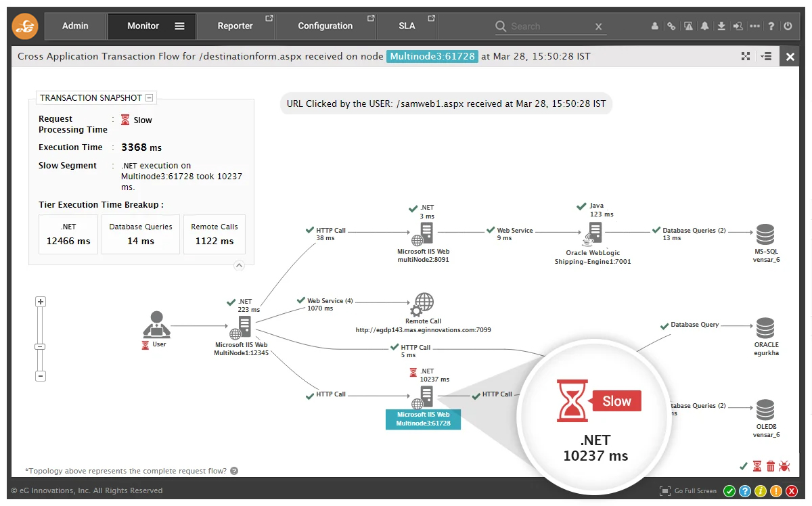The height and width of the screenshot is (506, 812).
Task: Open Configuration in new window icon
Action: pyautogui.click(x=370, y=18)
